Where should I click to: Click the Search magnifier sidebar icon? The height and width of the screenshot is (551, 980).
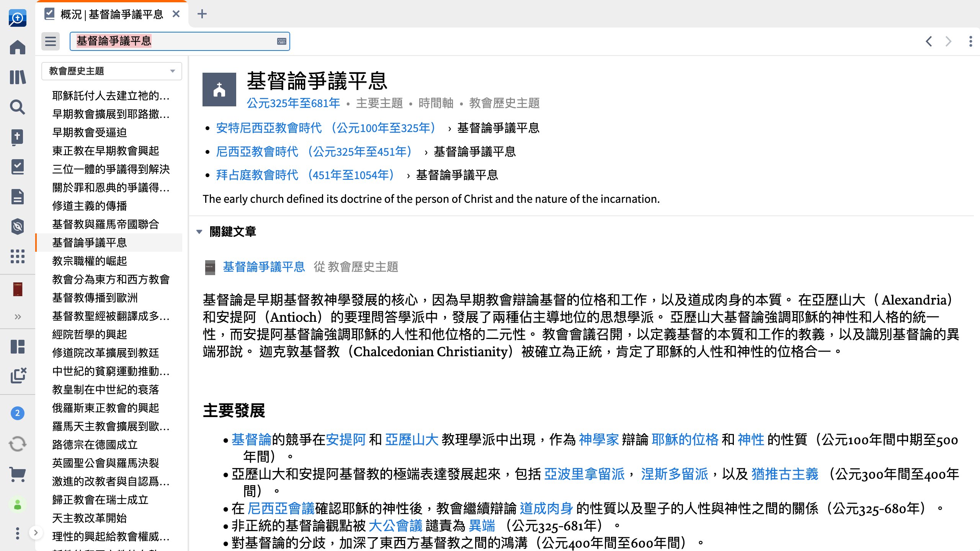click(x=18, y=107)
